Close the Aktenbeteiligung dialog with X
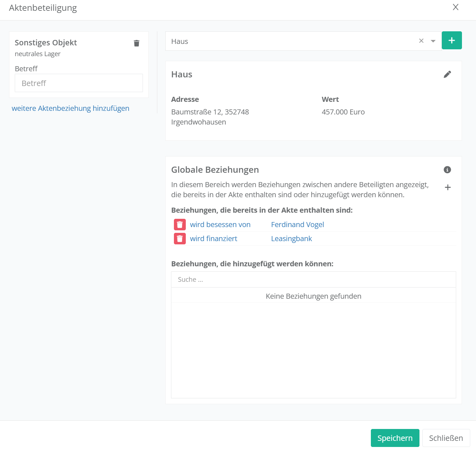The height and width of the screenshot is (452, 476). 455,7
